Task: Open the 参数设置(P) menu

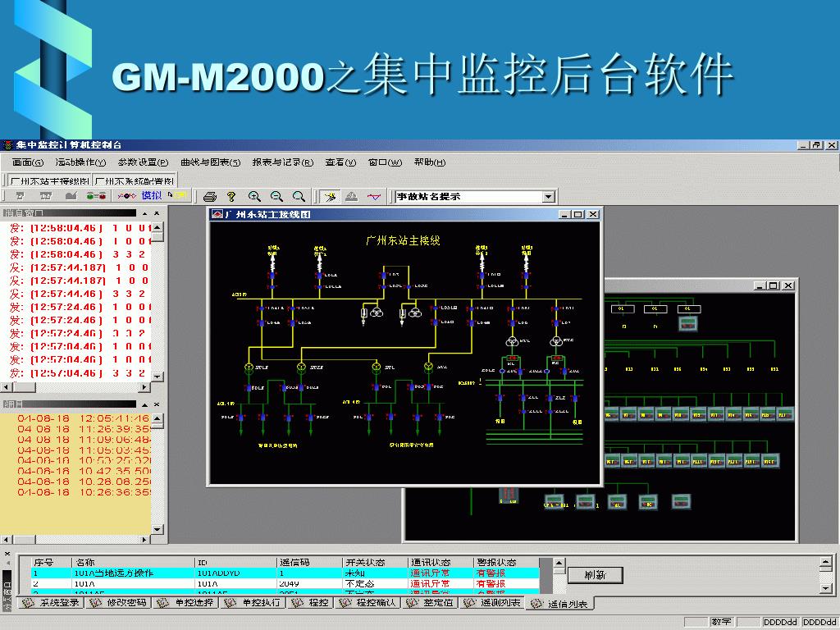Action: (143, 162)
